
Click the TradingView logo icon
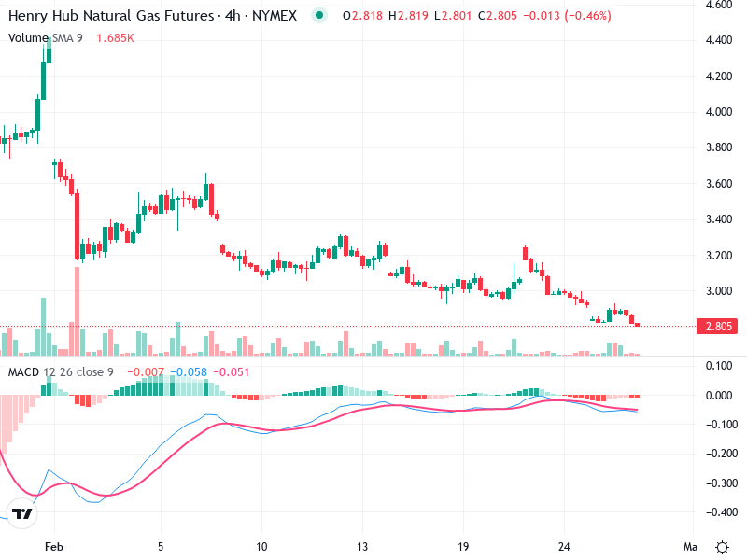(23, 513)
